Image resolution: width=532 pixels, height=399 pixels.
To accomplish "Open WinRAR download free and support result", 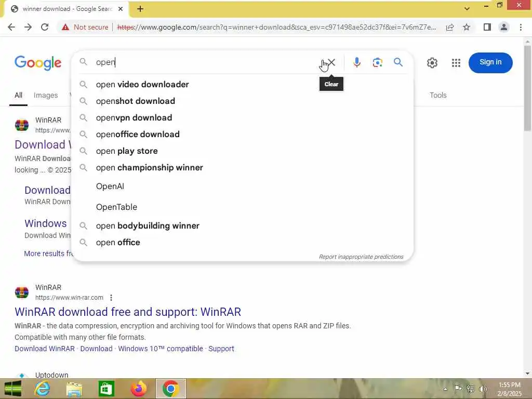I will click(x=128, y=312).
